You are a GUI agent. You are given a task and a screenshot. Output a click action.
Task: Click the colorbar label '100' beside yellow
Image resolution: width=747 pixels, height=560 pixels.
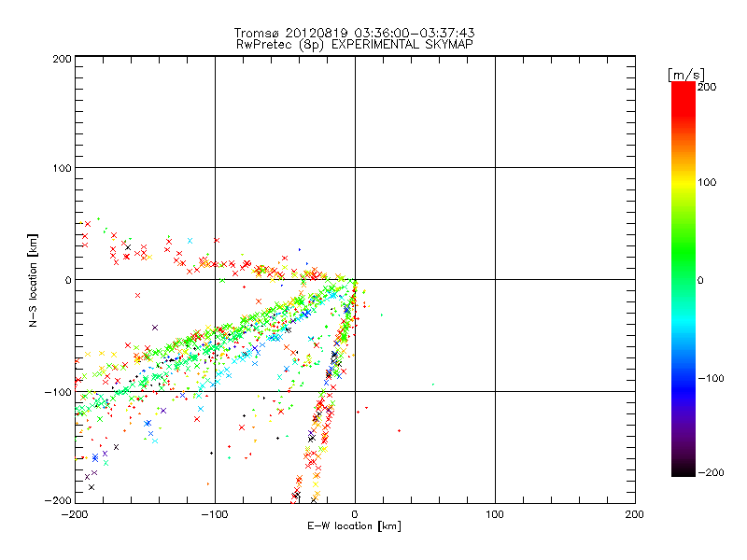(x=707, y=182)
